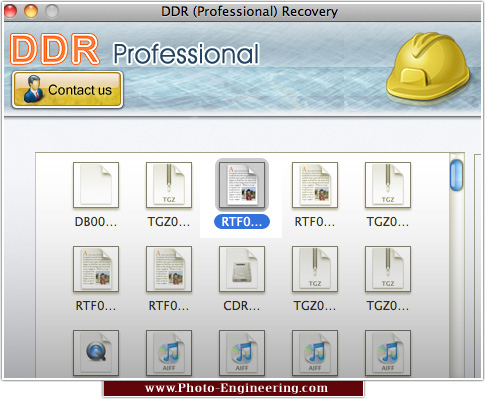Select the first TGZ0... archive in top row
The height and width of the screenshot is (399, 485).
point(169,185)
